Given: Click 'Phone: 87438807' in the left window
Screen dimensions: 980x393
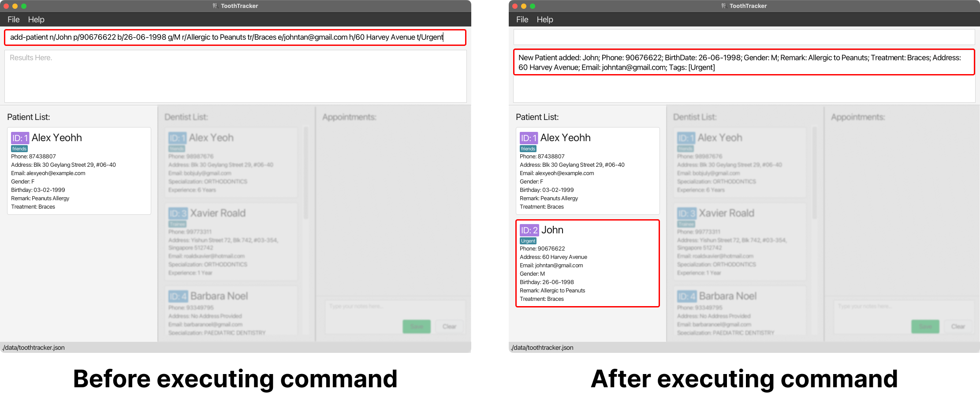Looking at the screenshot, I should pos(34,157).
